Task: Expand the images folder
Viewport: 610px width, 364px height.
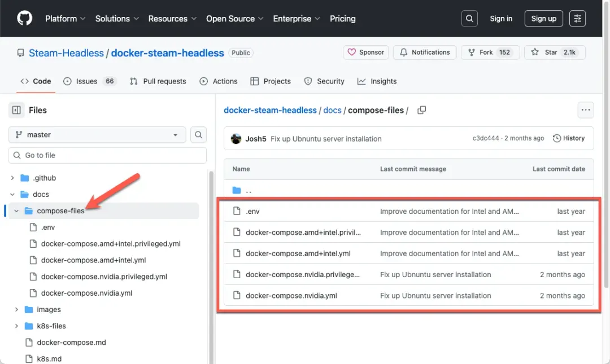Action: [16, 309]
